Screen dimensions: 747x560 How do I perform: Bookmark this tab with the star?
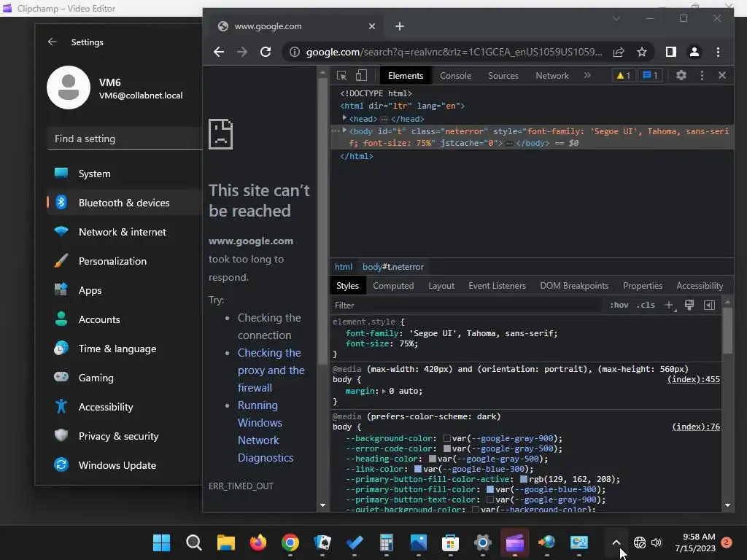tap(642, 52)
